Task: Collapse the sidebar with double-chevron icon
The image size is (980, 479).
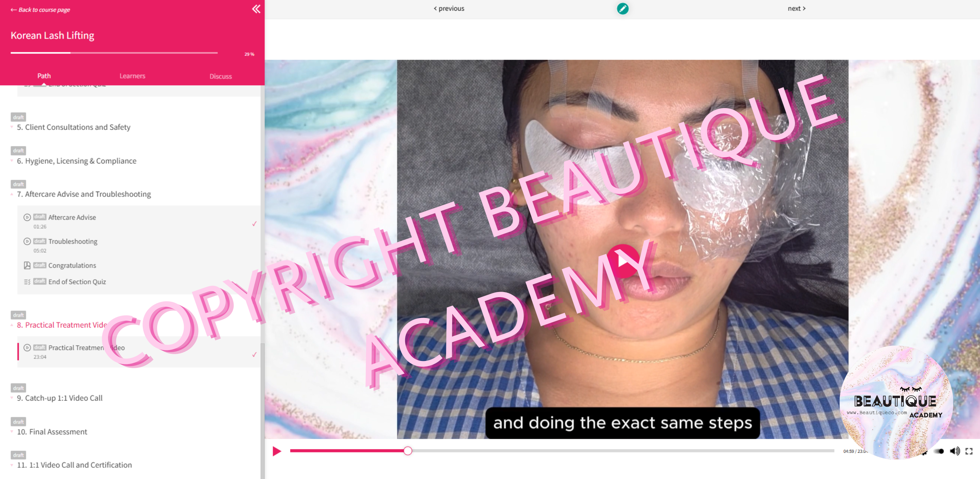Action: [x=256, y=9]
